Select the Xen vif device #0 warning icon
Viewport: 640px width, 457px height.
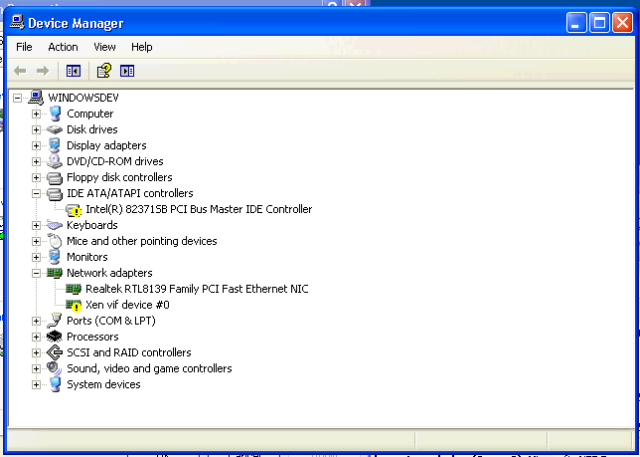pos(73,305)
